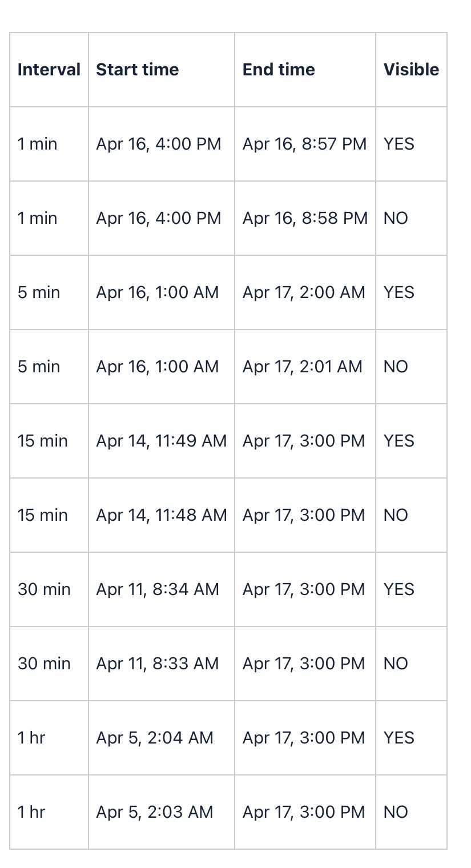Click the 1 hr cell in the 2:04 AM row

pyautogui.click(x=31, y=738)
